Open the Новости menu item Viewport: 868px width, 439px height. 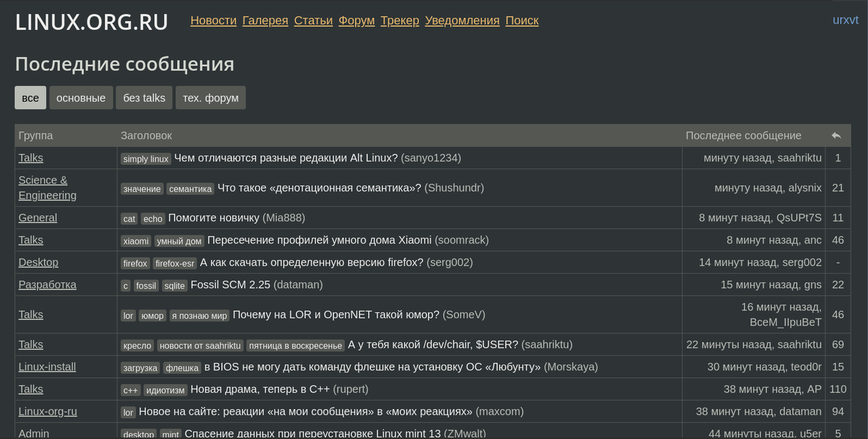214,20
